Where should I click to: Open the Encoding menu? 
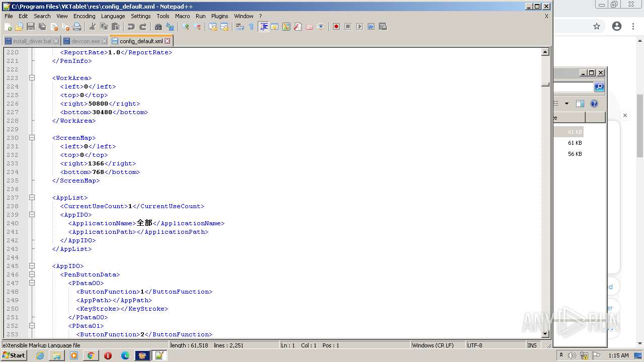(x=84, y=16)
